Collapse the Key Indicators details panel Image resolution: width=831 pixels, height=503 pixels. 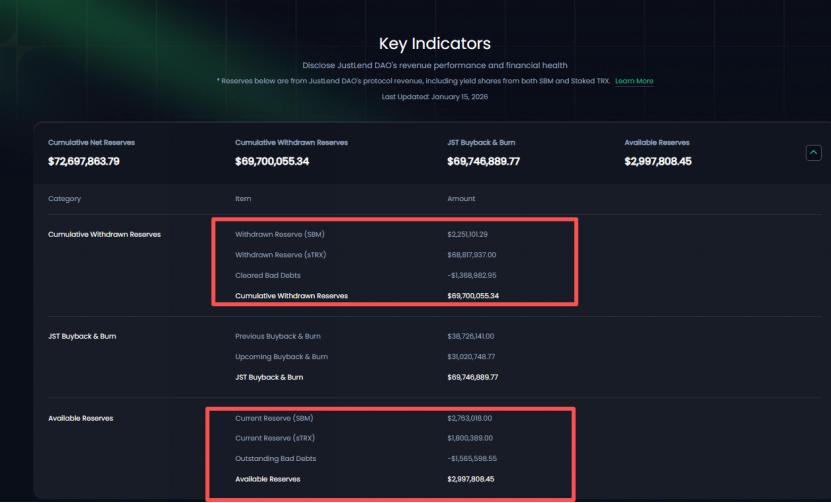[813, 152]
